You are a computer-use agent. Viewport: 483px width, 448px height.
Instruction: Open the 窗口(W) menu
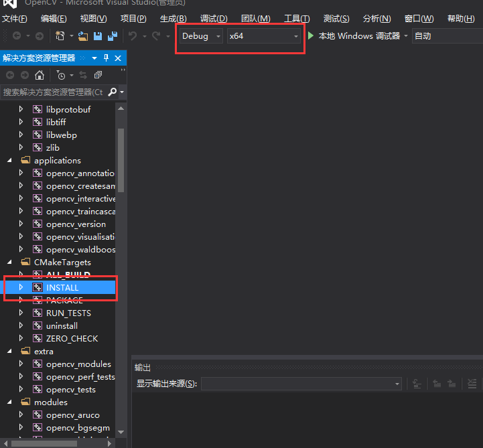tap(419, 19)
